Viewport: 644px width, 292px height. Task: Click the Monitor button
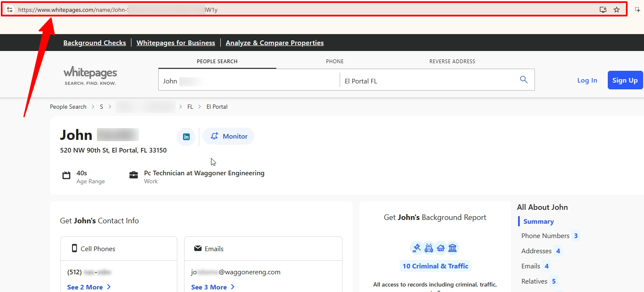point(229,136)
